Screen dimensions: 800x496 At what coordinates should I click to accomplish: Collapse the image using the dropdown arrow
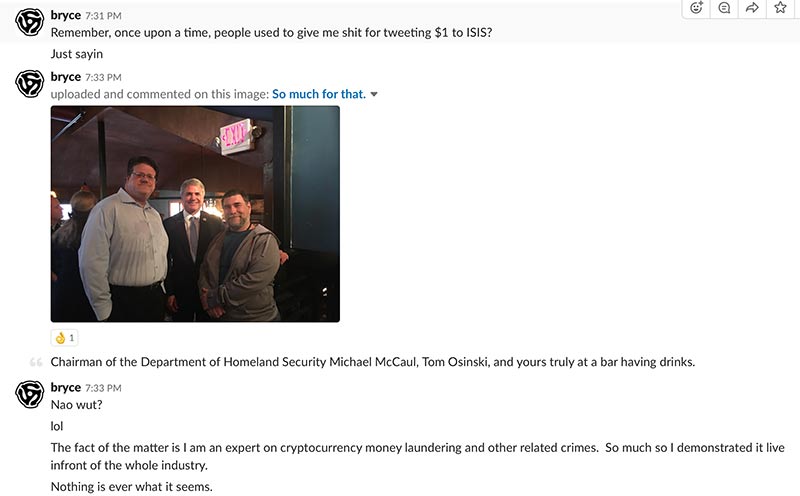tap(374, 94)
